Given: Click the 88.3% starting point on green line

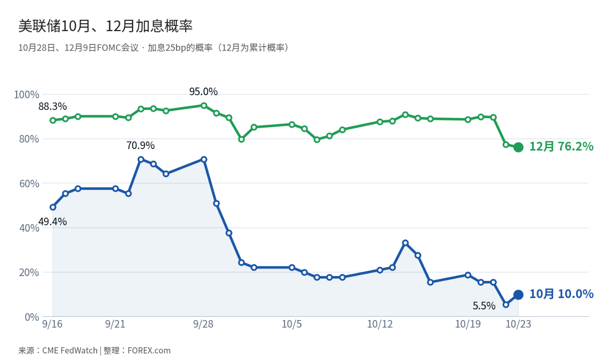Looking at the screenshot, I should click(x=53, y=120).
